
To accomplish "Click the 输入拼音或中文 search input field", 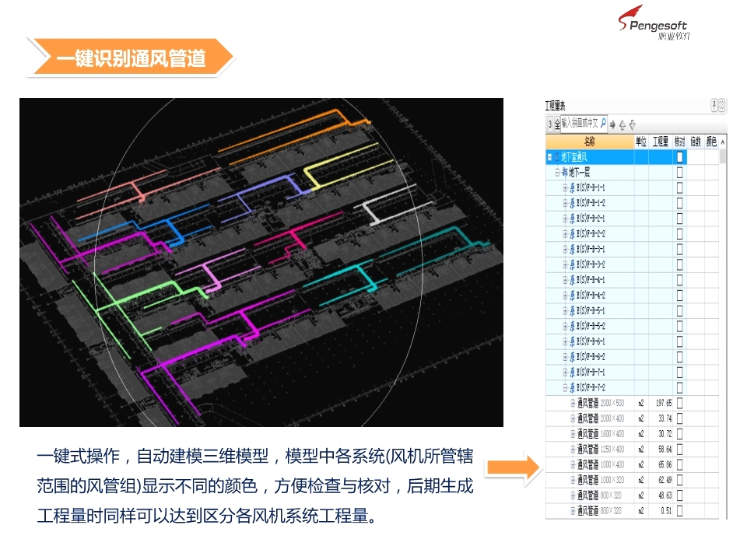I will (x=580, y=121).
